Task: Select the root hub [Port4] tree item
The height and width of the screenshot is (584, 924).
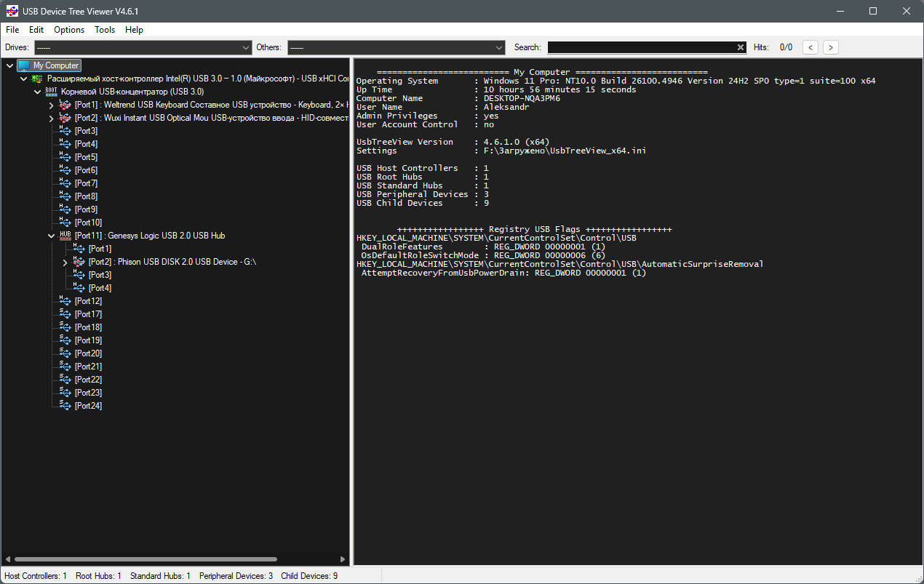Action: pos(86,144)
